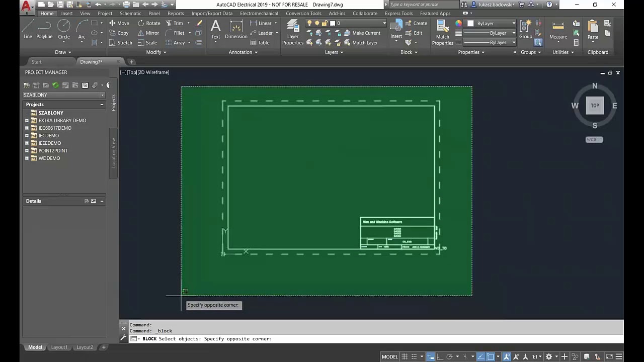644x362 pixels.
Task: Open the Schematic ribbon tab
Action: (130, 14)
